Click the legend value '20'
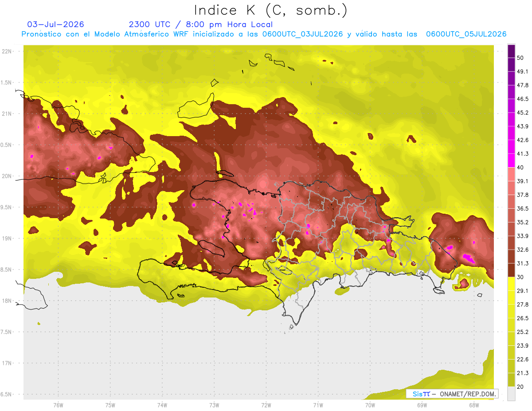 point(521,387)
